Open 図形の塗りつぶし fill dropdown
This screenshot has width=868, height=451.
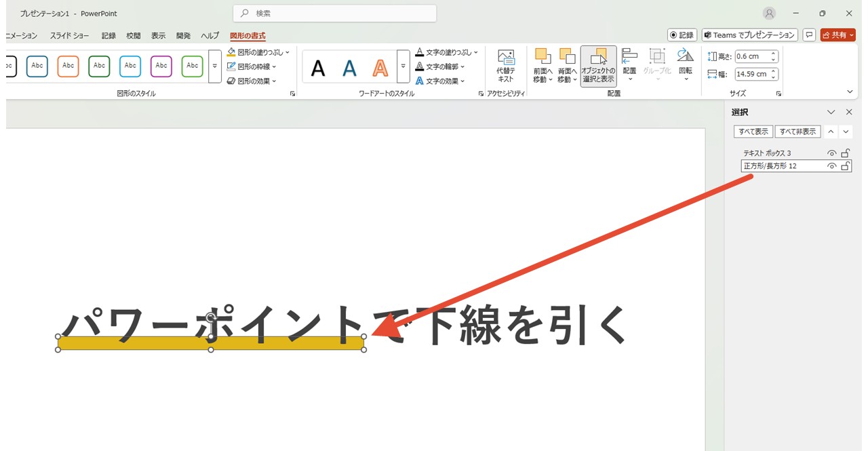coord(258,52)
